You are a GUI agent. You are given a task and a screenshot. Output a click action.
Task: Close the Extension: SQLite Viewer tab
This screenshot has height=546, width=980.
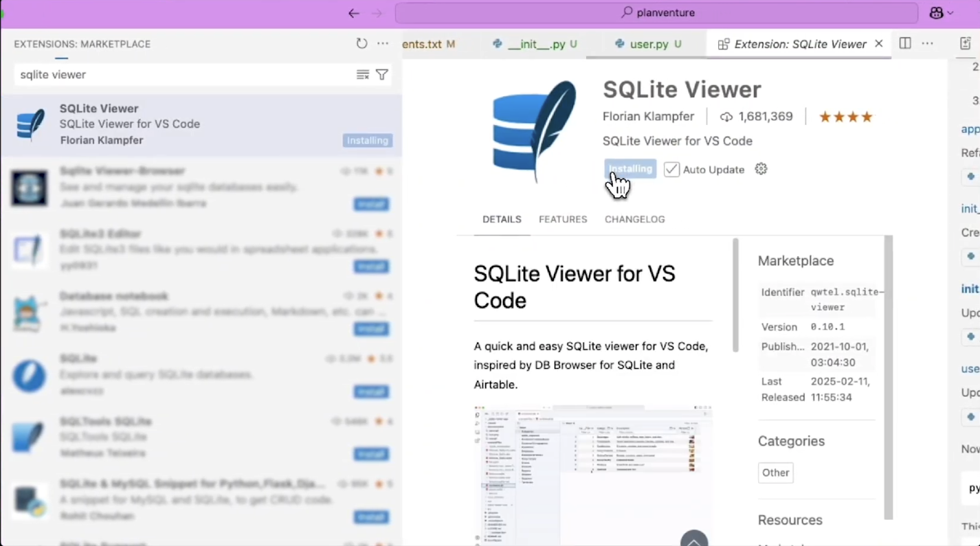[x=879, y=44]
